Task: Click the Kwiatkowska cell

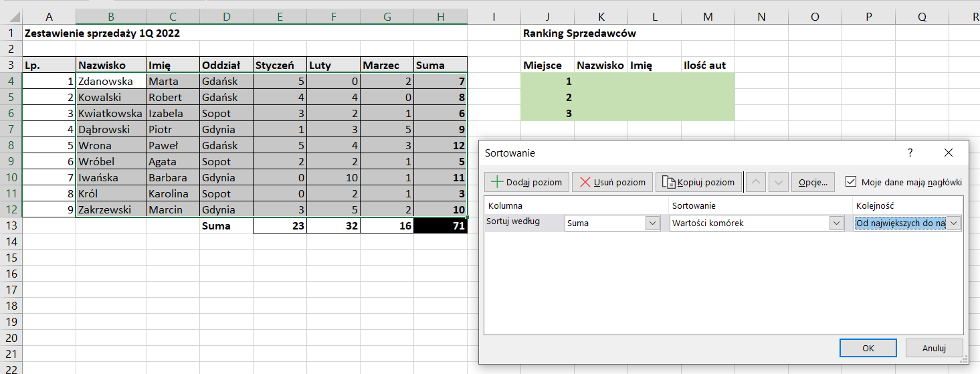Action: [111, 113]
